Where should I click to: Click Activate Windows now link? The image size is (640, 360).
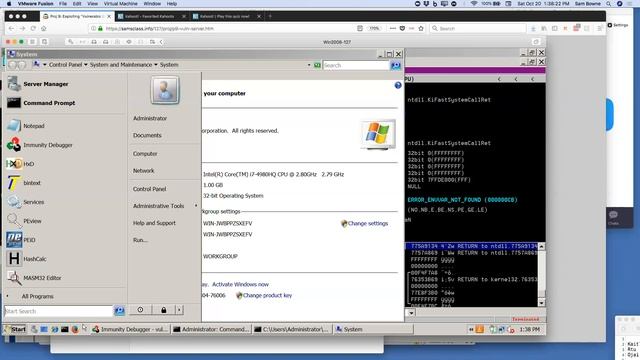coord(240,284)
